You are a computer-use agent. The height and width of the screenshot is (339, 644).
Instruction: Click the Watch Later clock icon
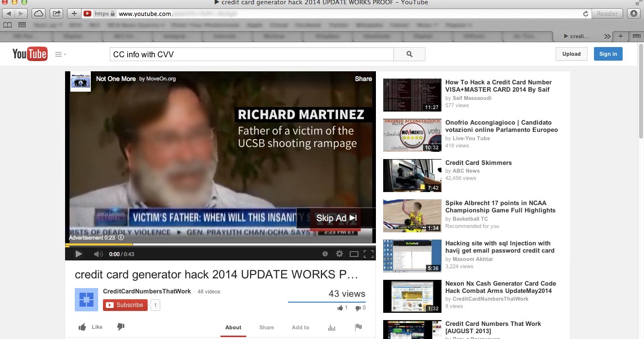pos(325,254)
